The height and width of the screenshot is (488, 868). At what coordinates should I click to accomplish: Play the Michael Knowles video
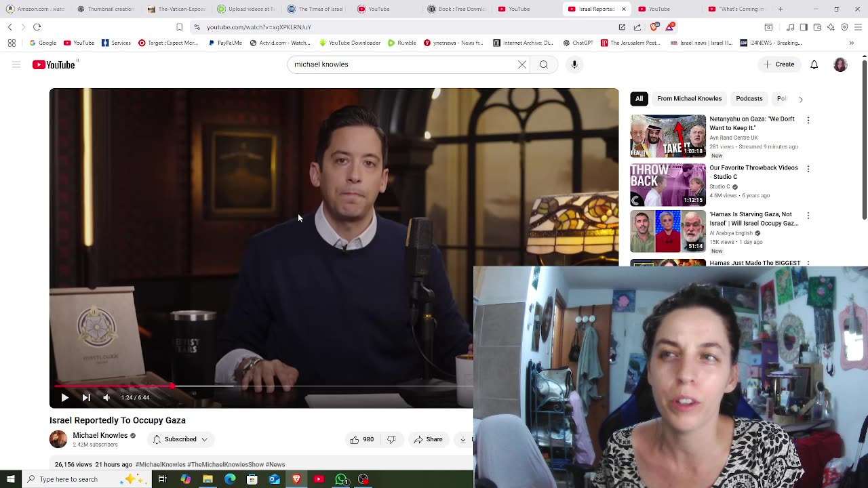[x=64, y=398]
